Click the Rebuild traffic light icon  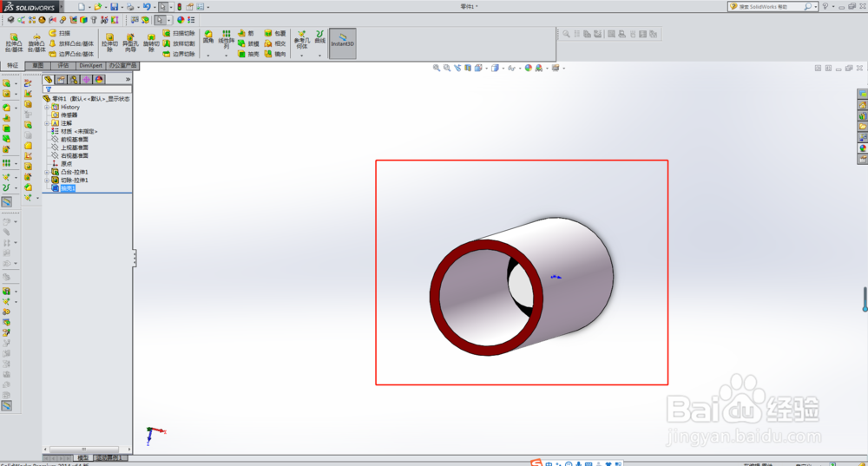pos(180,7)
